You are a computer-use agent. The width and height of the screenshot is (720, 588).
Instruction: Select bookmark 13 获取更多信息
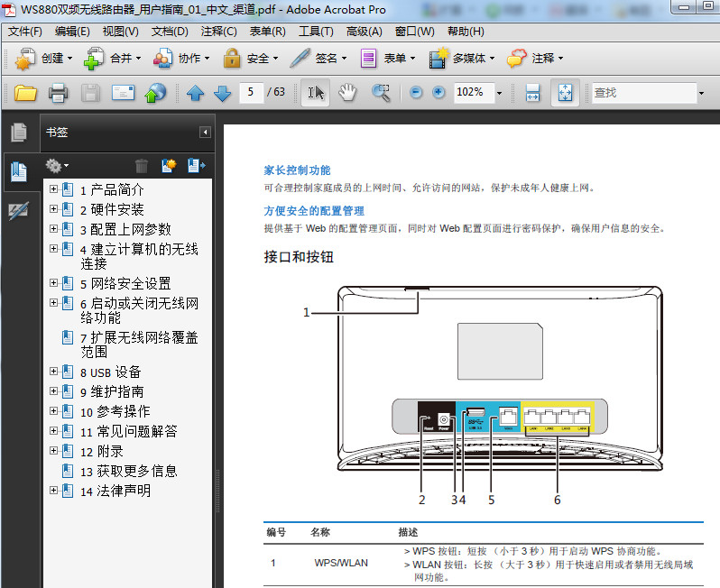pos(128,471)
